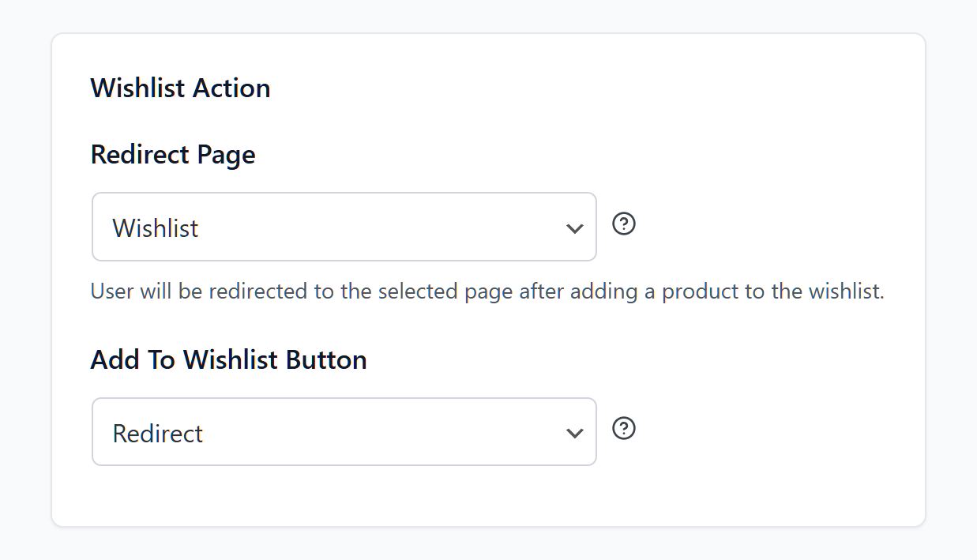Click the help icon beside Add To Wishlist dropdown
977x560 pixels.
click(x=624, y=428)
